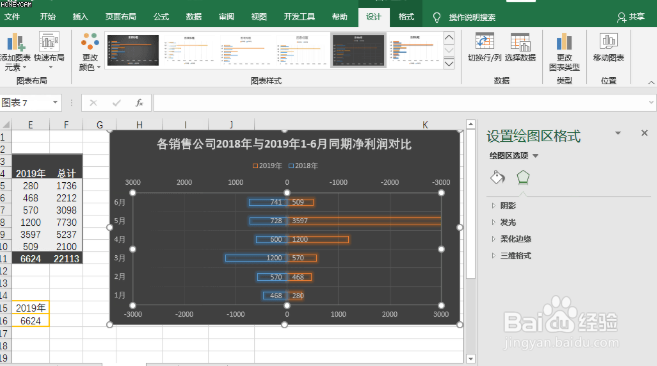
Task: Click the blue 1200 bar for 3月
Action: [256, 258]
